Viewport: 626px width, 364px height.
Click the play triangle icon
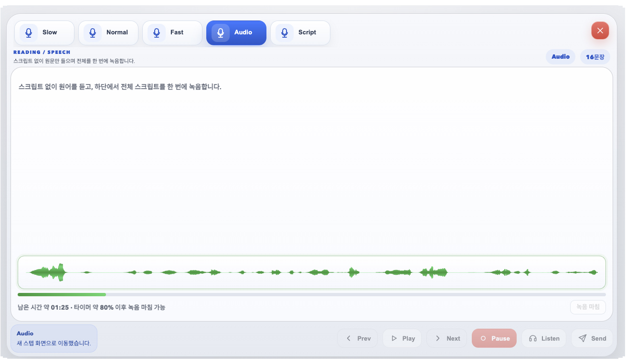(394, 339)
